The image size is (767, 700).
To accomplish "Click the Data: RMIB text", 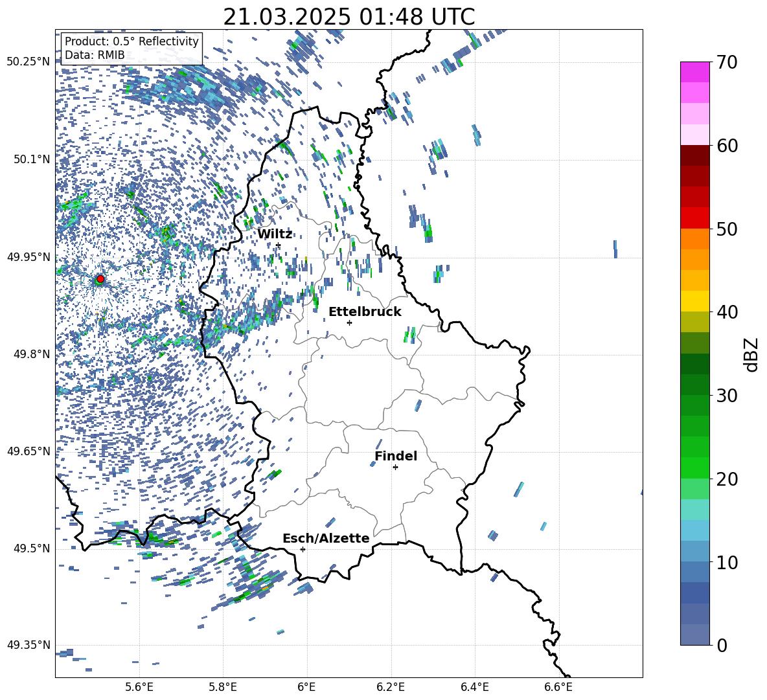I will (x=95, y=55).
